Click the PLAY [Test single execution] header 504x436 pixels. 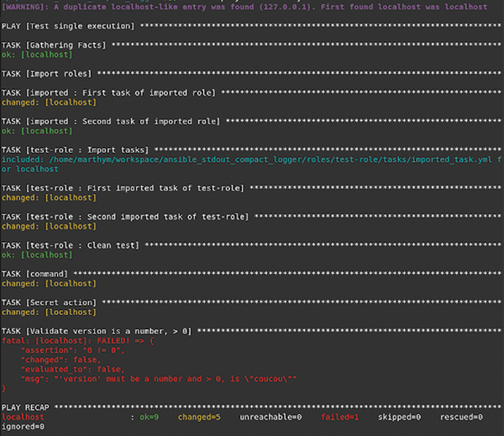pyautogui.click(x=69, y=26)
